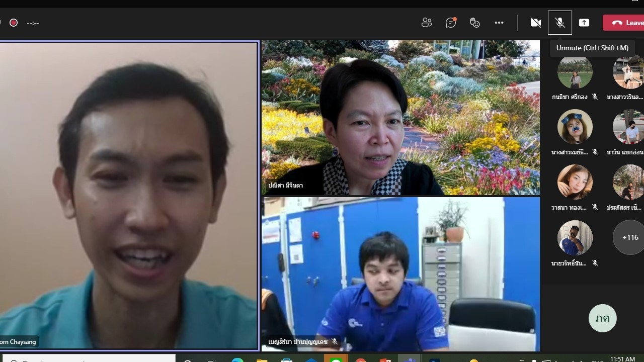Open the Show participants panel
The height and width of the screenshot is (362, 644).
tap(427, 23)
